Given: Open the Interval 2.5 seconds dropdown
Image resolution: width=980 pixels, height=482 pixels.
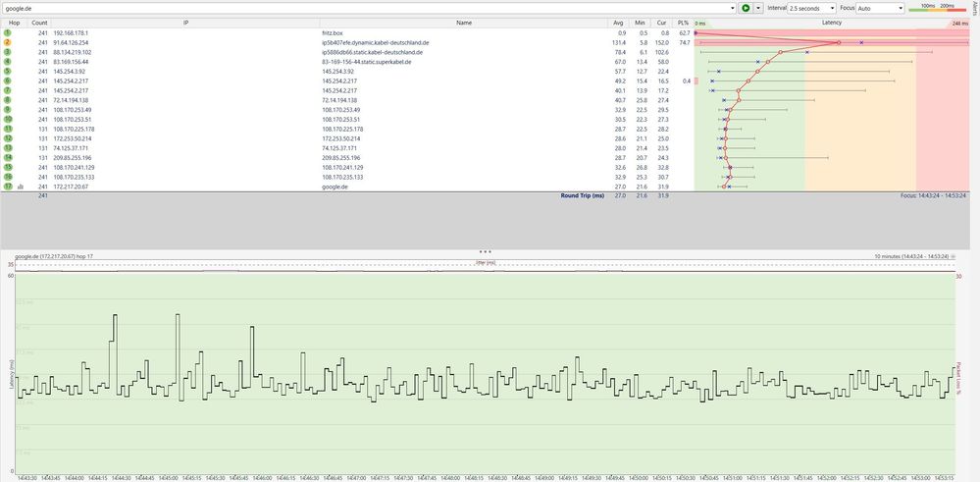Looking at the screenshot, I should point(811,8).
